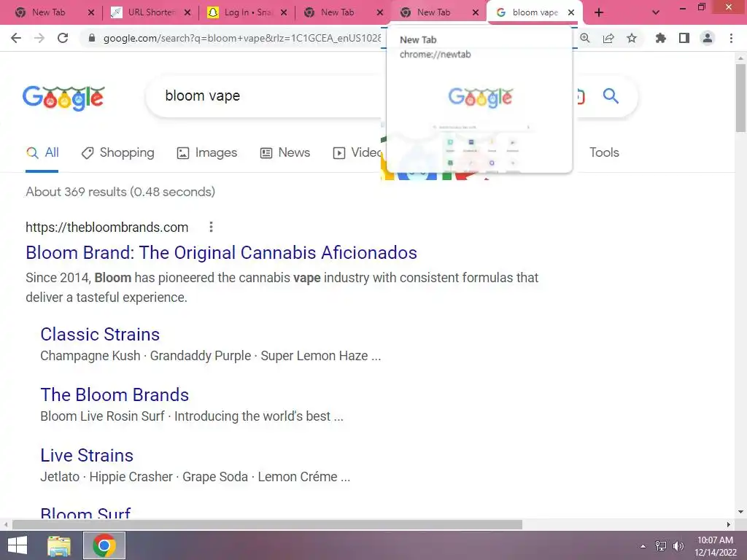Screen dimensions: 747x560
Task: Reload the current page
Action: 63,38
